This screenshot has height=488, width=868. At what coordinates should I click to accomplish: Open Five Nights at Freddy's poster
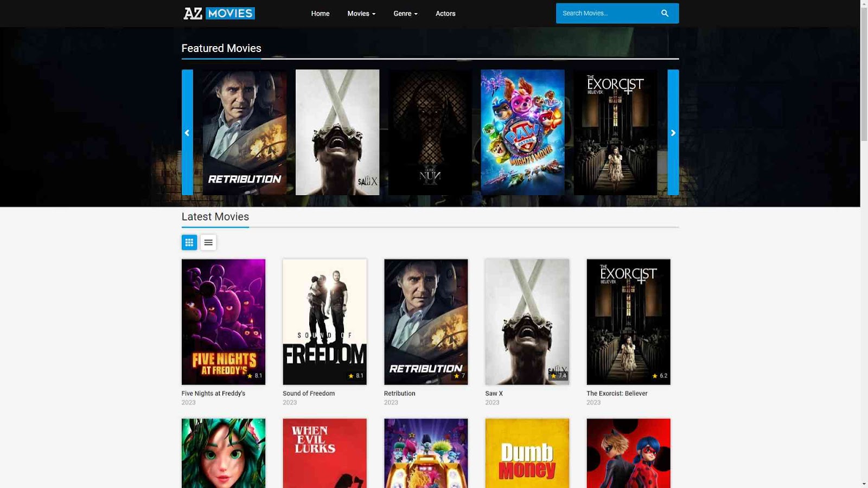(x=224, y=322)
